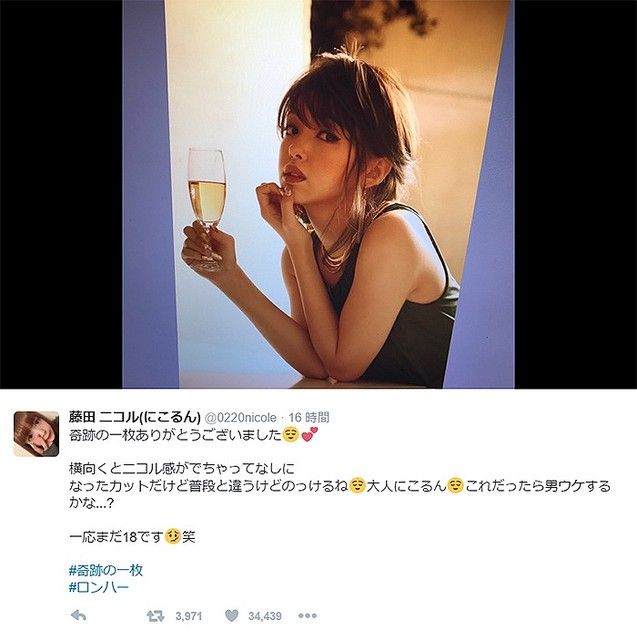
Task: Click the @0220nicole username handle
Action: pyautogui.click(x=240, y=418)
